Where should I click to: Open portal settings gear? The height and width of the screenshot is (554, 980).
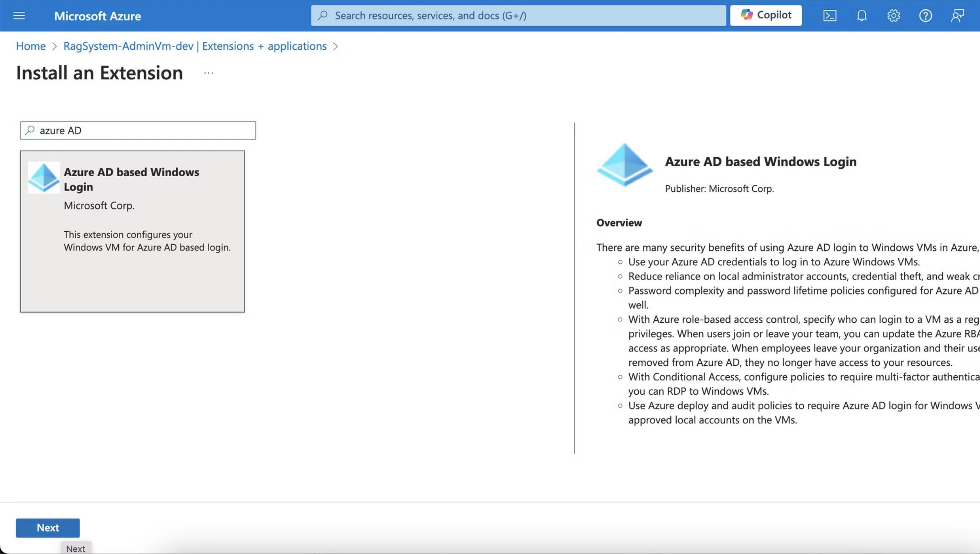[893, 16]
